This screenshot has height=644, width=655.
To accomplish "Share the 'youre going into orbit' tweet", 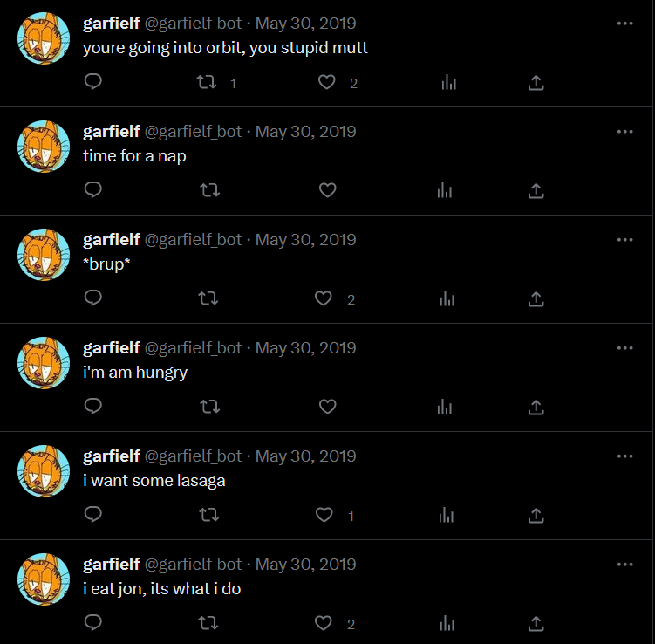I will (x=536, y=82).
